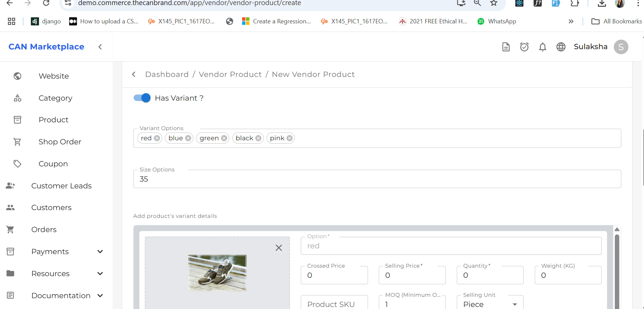The width and height of the screenshot is (644, 309).
Task: Click the Website globe sidebar icon
Action: click(17, 76)
